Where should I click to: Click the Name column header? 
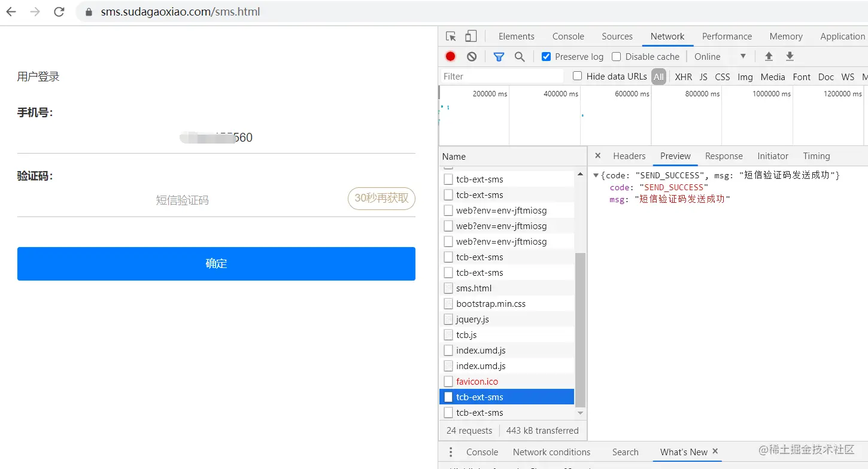click(513, 156)
